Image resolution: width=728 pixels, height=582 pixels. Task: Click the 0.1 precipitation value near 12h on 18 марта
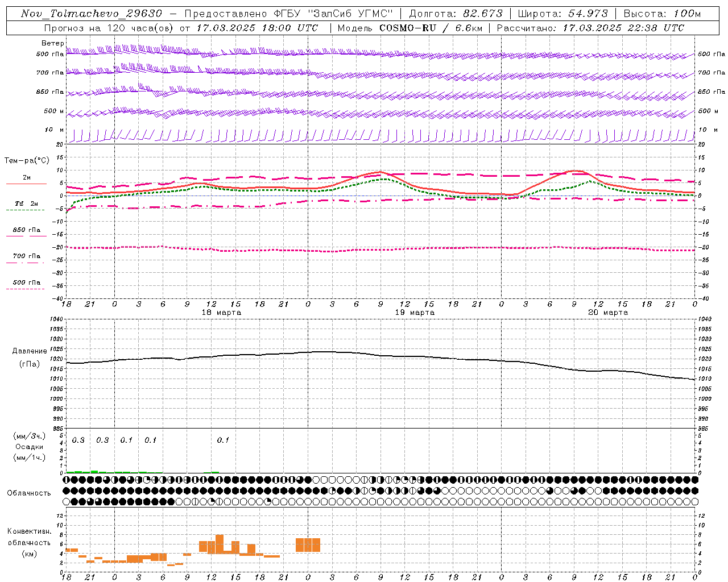point(223,440)
